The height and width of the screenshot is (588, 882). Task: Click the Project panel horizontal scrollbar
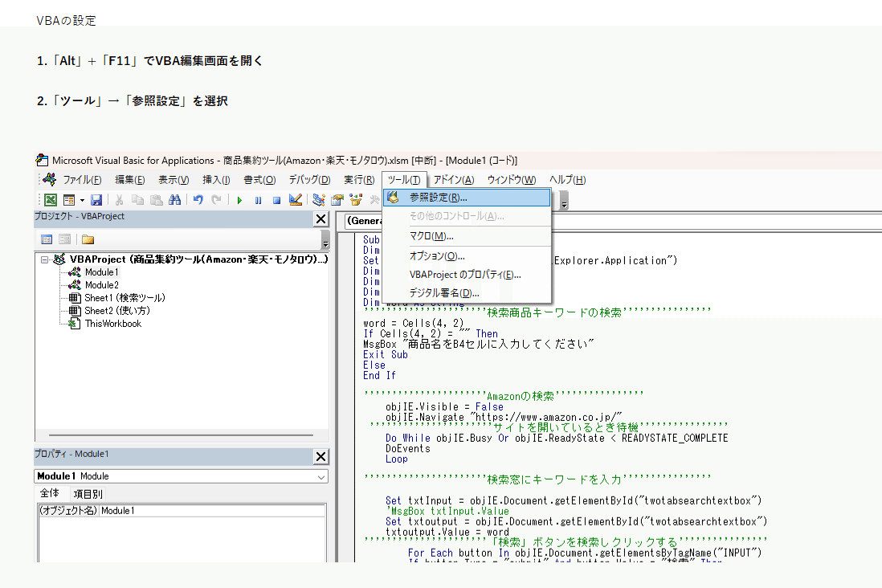click(x=181, y=435)
